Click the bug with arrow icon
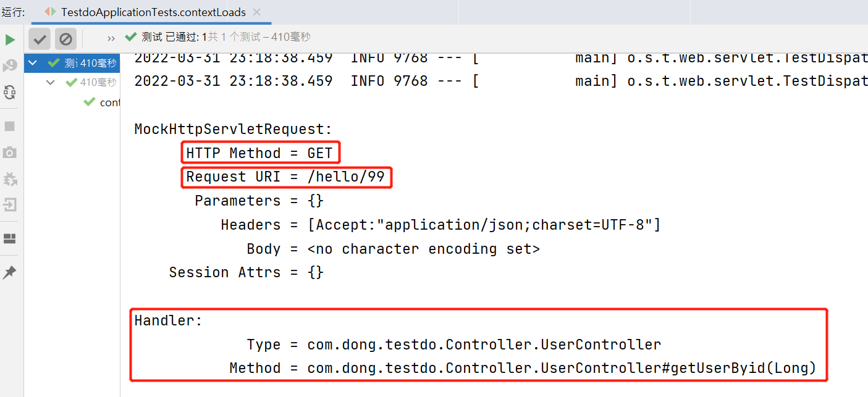868x397 pixels. [x=10, y=179]
